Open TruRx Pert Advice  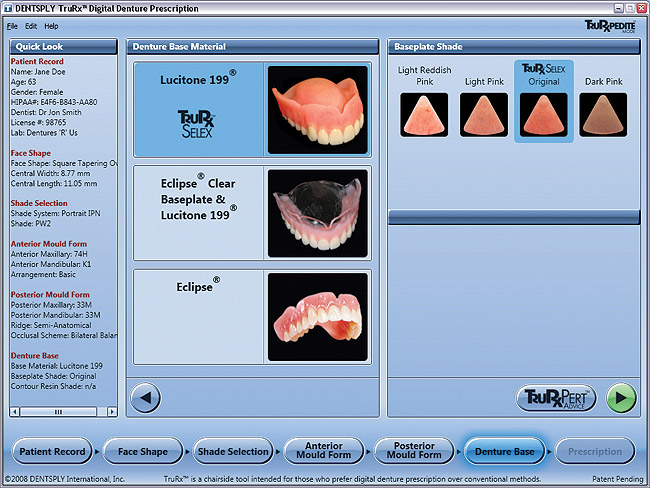[x=556, y=398]
